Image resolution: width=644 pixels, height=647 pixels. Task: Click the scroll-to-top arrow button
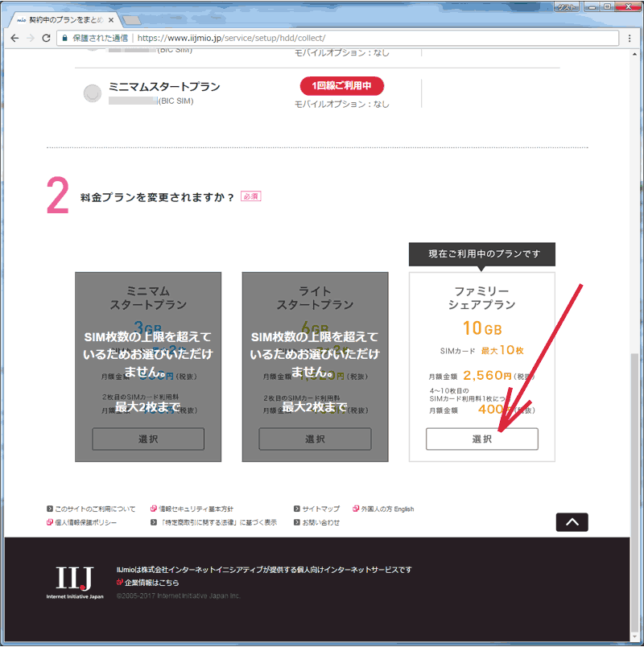point(572,522)
